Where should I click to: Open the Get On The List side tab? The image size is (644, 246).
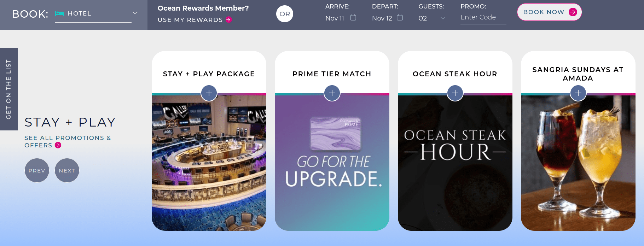point(9,89)
